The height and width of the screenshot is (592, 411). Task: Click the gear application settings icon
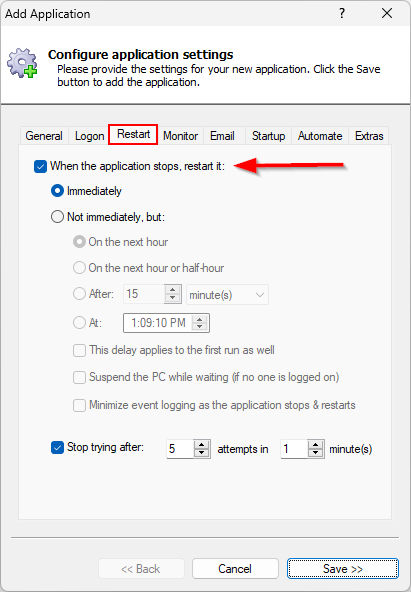click(23, 63)
